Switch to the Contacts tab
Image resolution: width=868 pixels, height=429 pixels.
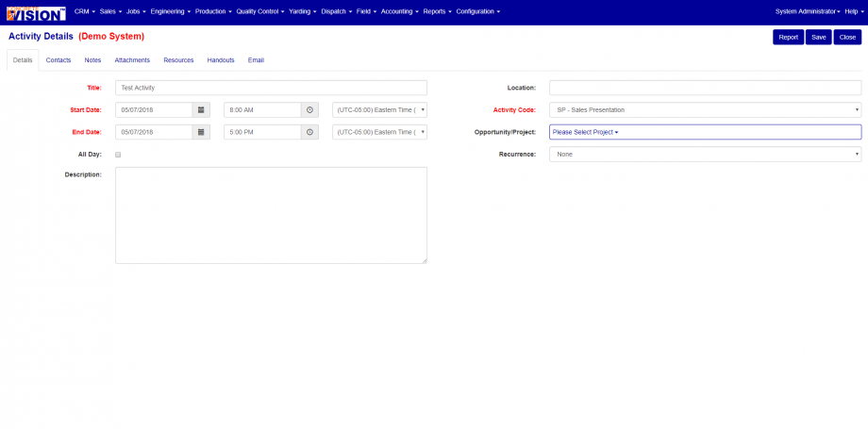(x=58, y=60)
